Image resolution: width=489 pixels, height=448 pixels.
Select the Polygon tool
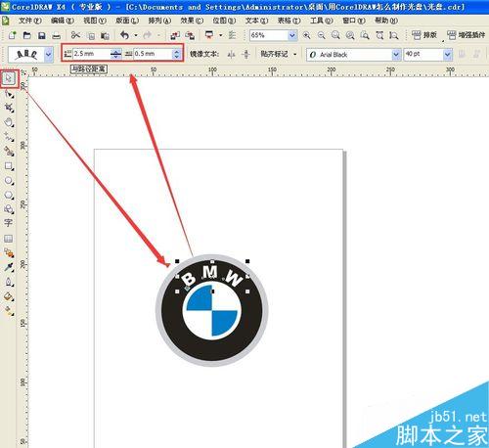tap(9, 195)
